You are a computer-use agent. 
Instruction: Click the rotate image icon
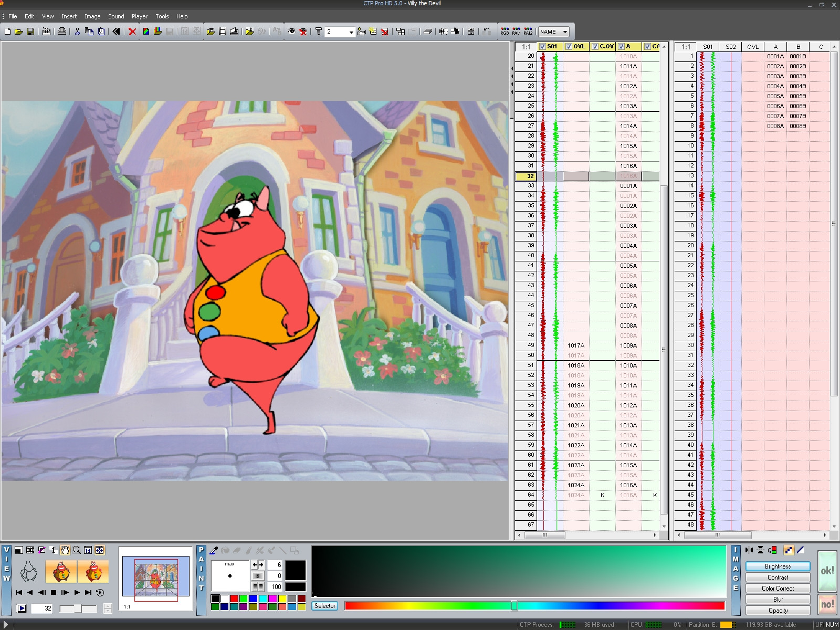tap(772, 550)
